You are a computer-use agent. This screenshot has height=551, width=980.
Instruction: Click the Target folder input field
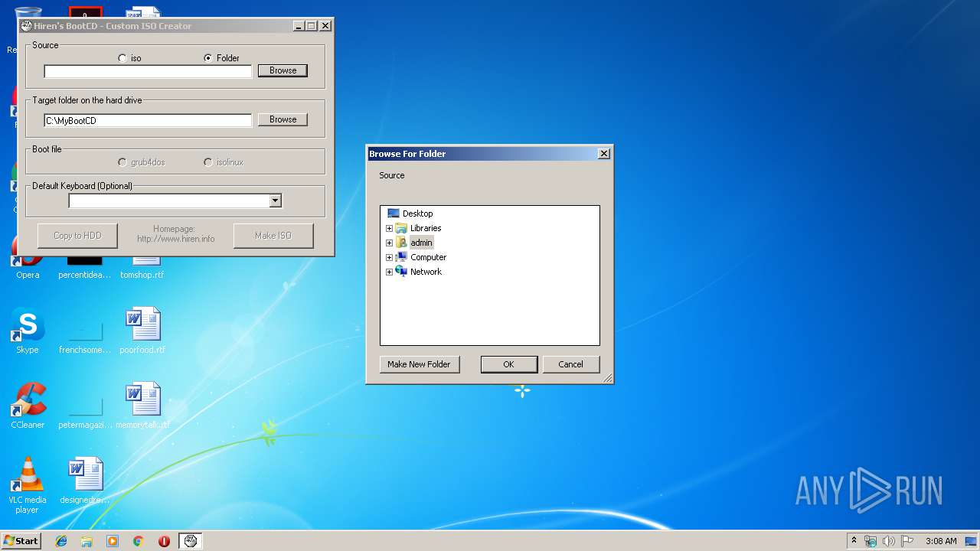click(148, 120)
